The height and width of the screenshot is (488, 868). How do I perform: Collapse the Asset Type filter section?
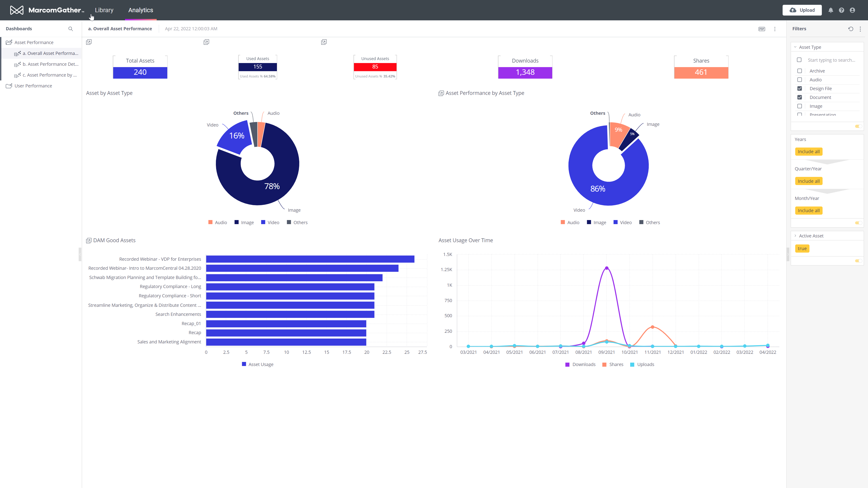pos(796,47)
